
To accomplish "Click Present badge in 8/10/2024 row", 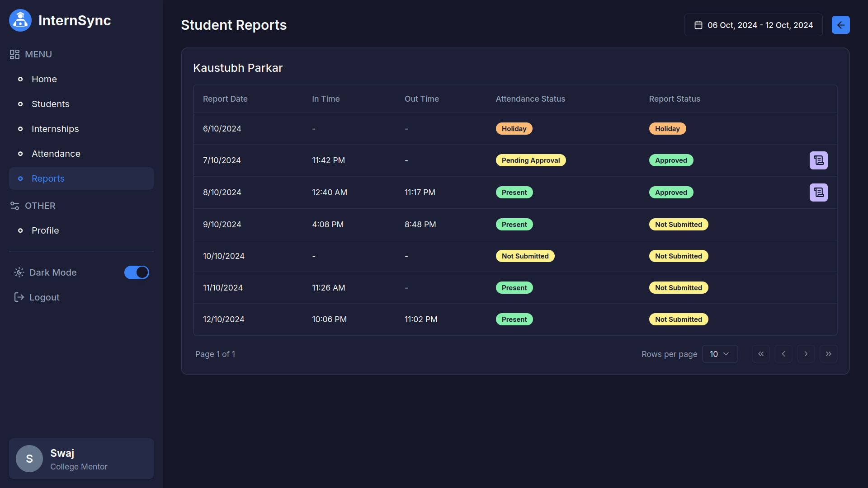I will click(514, 192).
